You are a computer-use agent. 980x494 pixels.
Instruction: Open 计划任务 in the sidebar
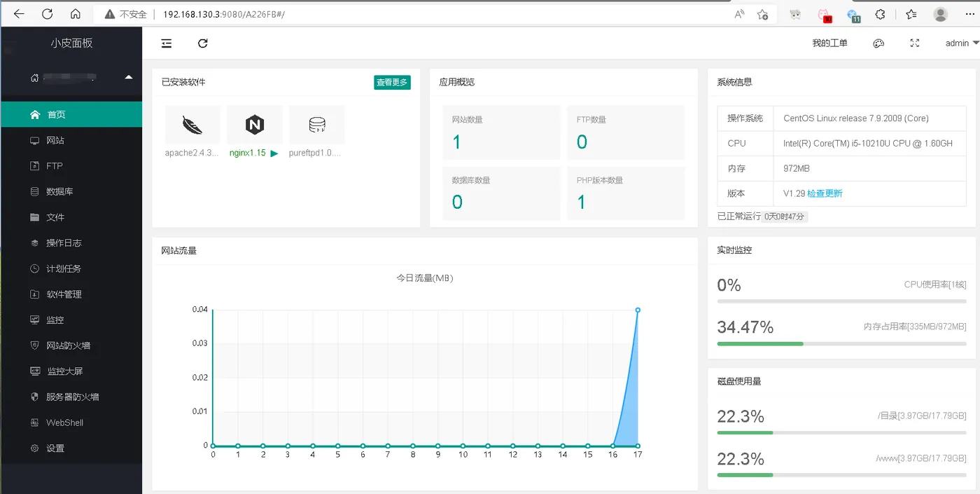[71, 268]
